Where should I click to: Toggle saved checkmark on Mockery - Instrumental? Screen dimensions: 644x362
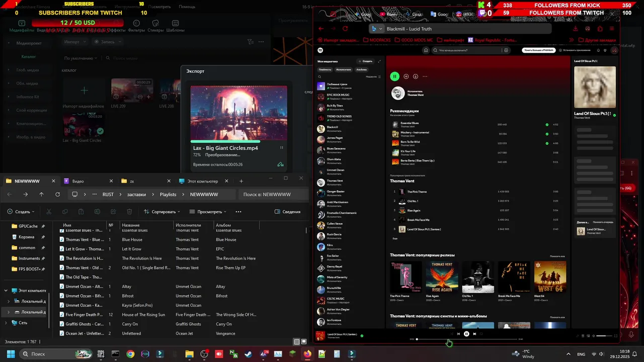click(547, 134)
